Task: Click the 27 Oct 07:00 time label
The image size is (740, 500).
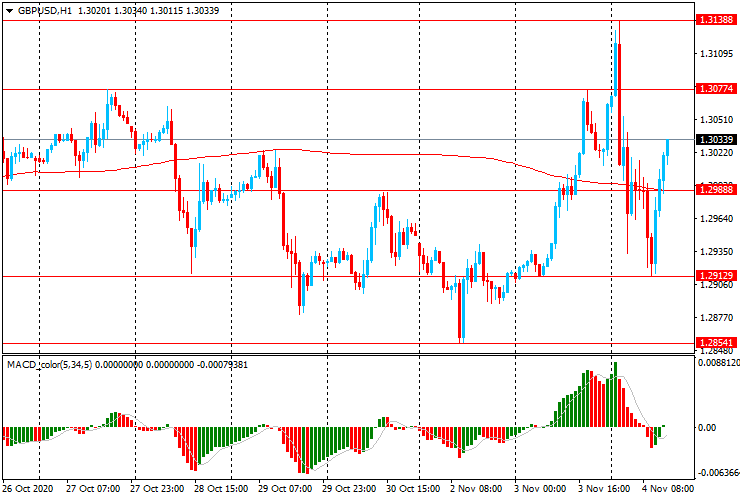Action: click(x=93, y=489)
